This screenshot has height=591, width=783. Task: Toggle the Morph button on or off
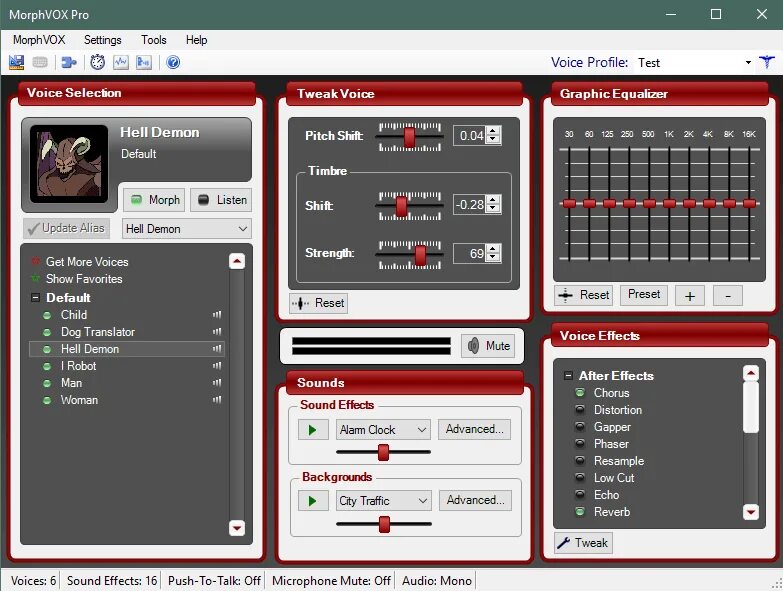tap(154, 200)
